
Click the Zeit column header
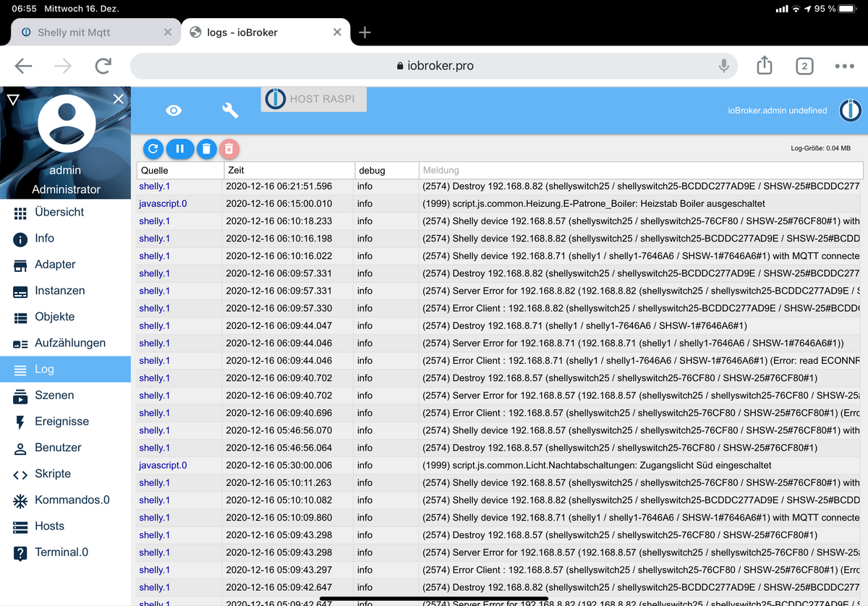tap(289, 170)
